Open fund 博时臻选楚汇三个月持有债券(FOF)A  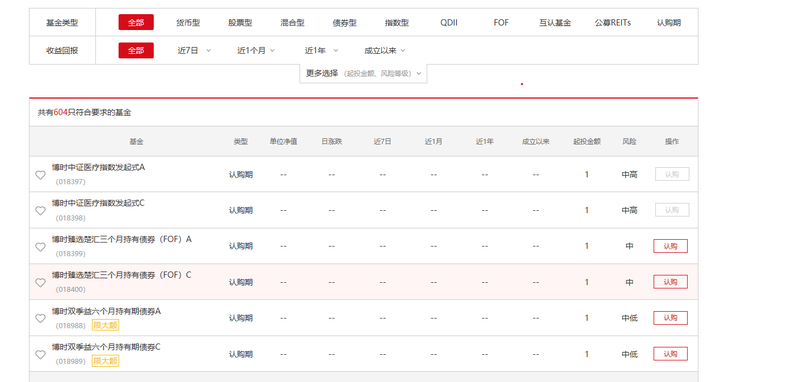[121, 239]
